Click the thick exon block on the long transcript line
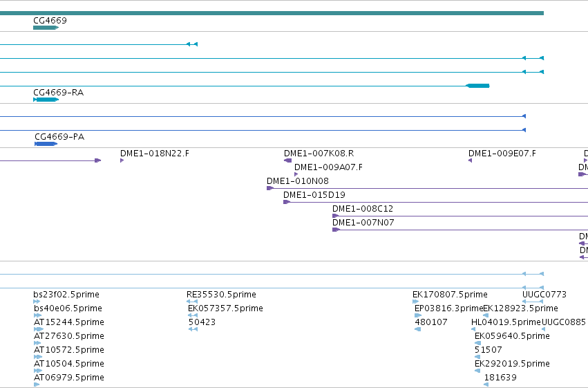This screenshot has height=388, width=588. point(477,86)
